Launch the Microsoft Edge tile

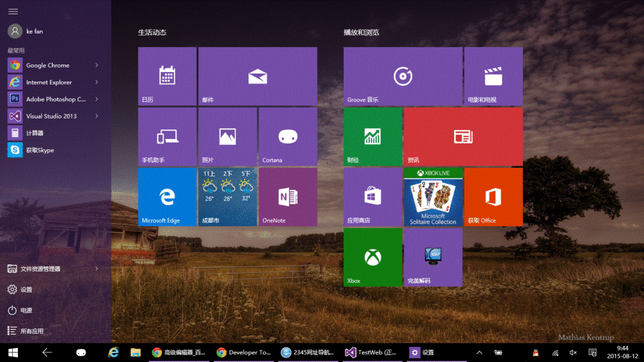pos(167,197)
